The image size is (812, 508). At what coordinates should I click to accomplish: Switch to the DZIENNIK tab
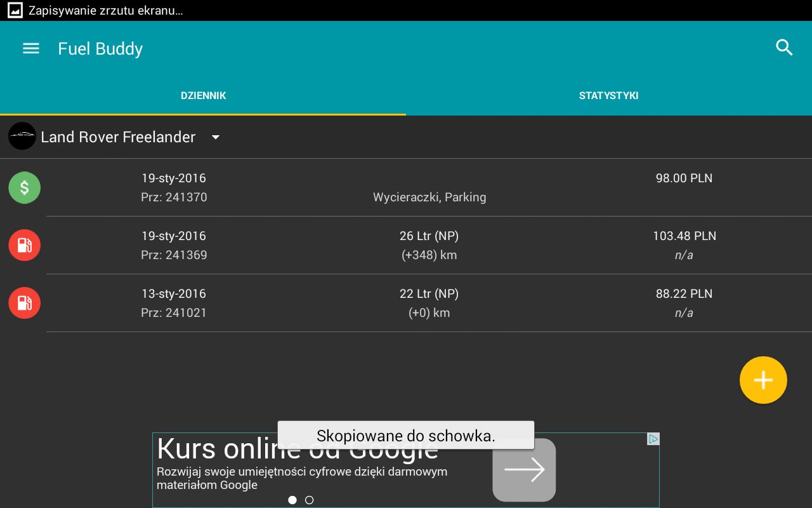coord(203,96)
